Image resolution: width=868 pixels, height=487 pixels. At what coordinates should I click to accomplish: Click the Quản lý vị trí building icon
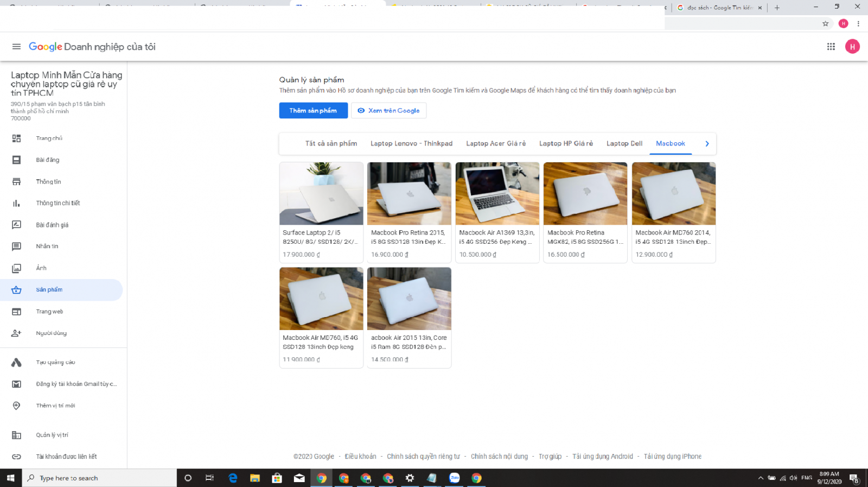(16, 435)
